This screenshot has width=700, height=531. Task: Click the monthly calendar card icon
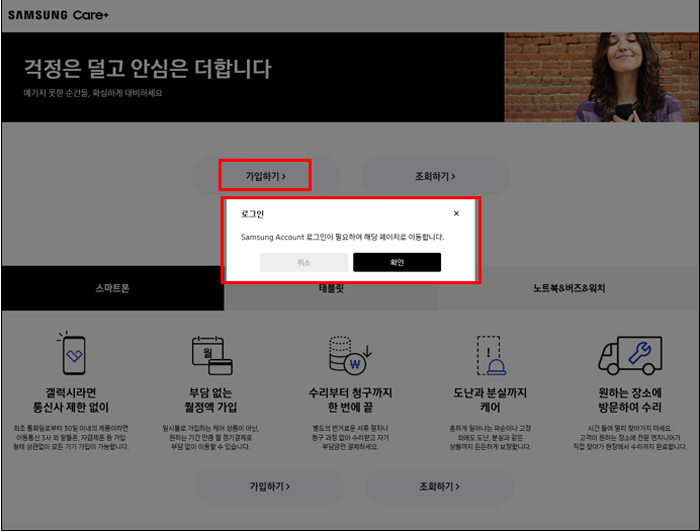click(x=212, y=355)
